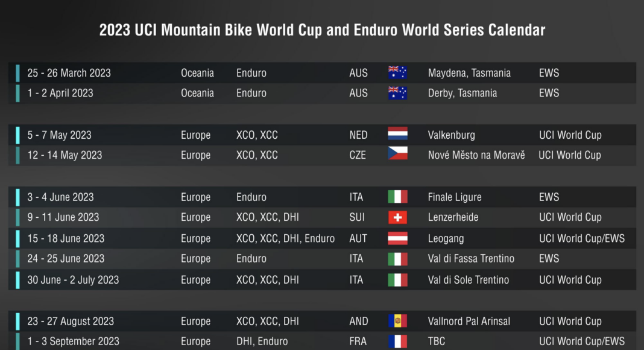Click the calendar title heading
The width and height of the screenshot is (644, 350).
pos(322,30)
